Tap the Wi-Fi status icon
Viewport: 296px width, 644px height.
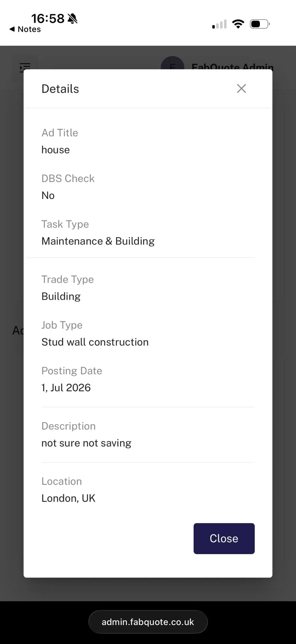(238, 24)
